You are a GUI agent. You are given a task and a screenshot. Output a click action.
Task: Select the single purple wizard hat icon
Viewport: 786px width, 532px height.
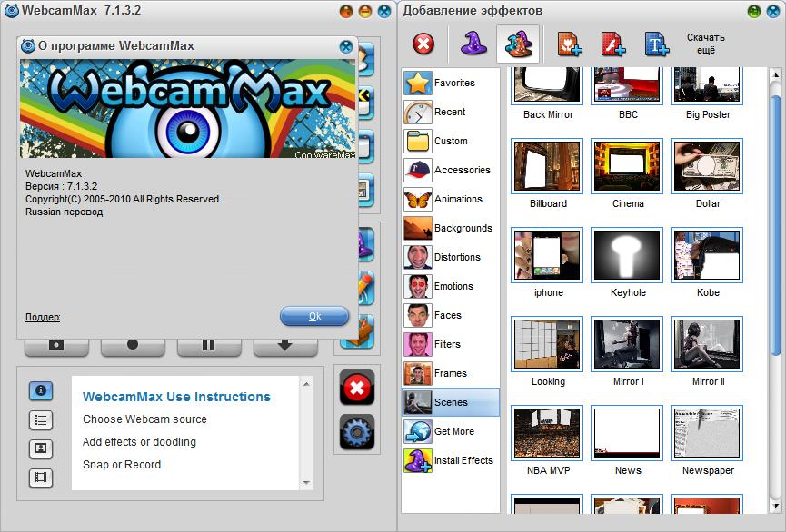point(473,44)
